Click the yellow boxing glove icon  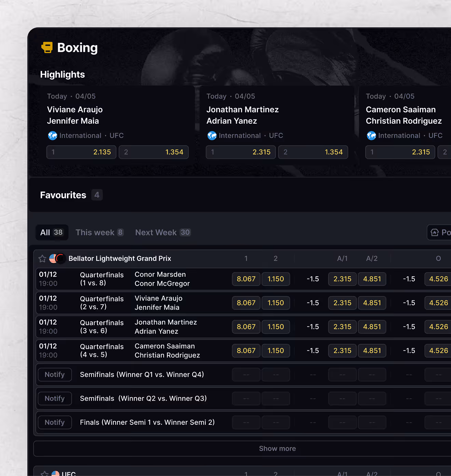click(x=47, y=47)
